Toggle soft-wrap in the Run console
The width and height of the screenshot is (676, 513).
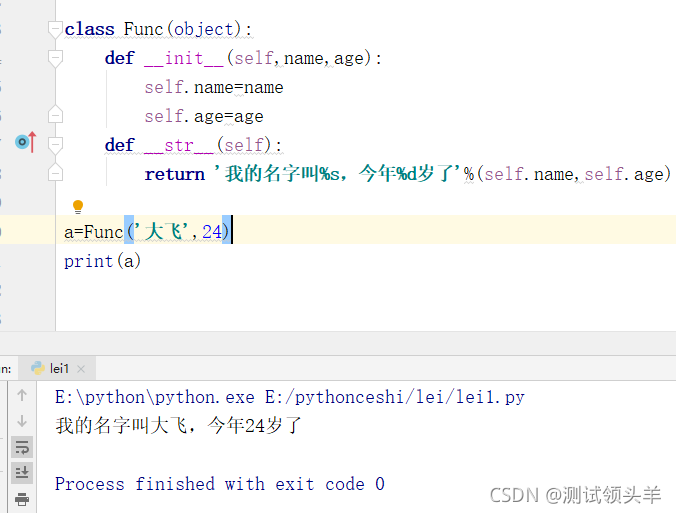(x=22, y=447)
